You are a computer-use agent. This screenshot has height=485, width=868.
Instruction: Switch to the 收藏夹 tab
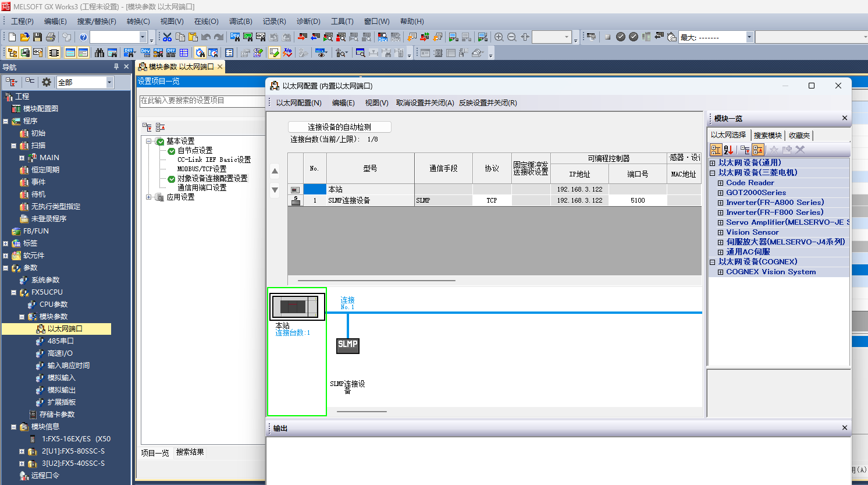799,136
